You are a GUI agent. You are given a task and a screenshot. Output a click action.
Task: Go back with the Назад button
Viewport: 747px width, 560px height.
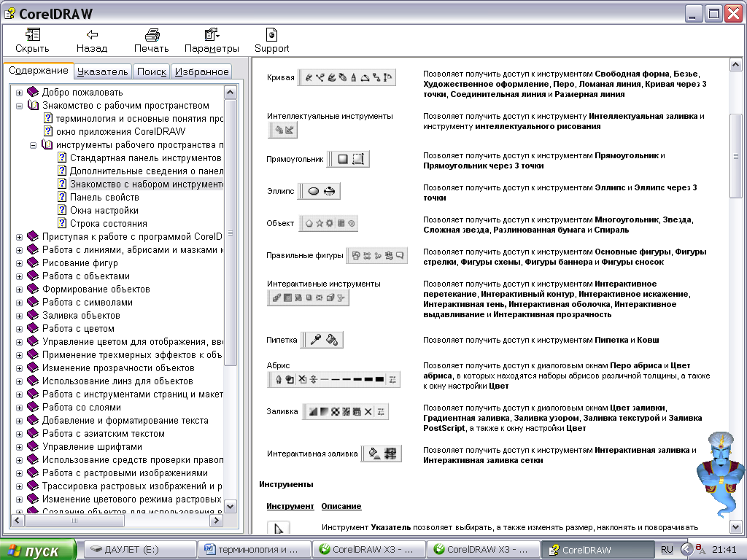(x=92, y=40)
